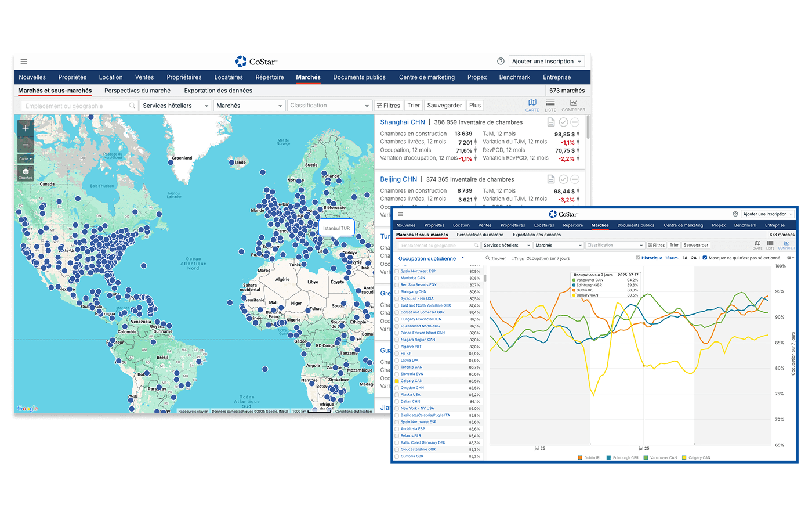
Task: Switch to Perspectives du marché tab in the map window
Action: click(x=137, y=91)
